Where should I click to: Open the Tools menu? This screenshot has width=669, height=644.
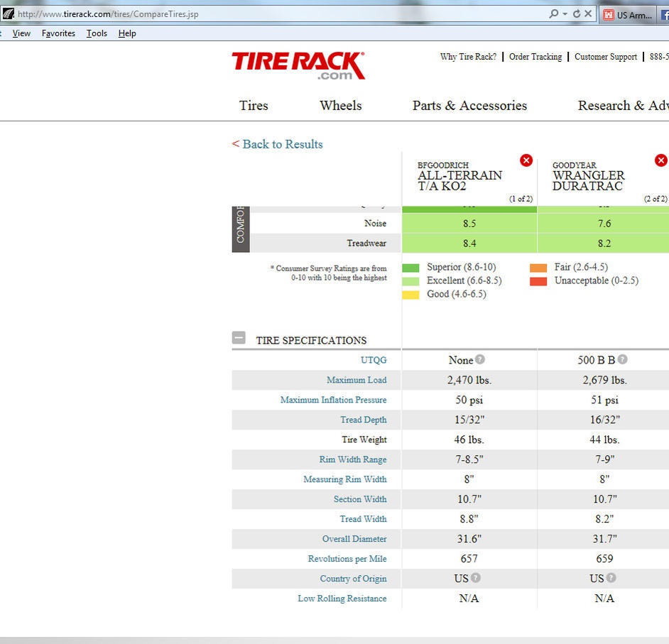pyautogui.click(x=97, y=33)
